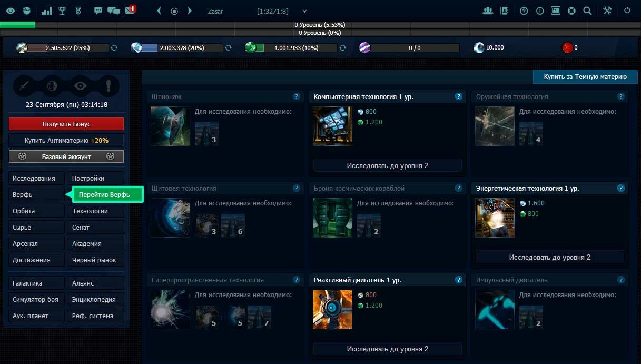The width and height of the screenshot is (641, 364).
Task: Click the green experience level progress bar
Action: click(x=17, y=25)
